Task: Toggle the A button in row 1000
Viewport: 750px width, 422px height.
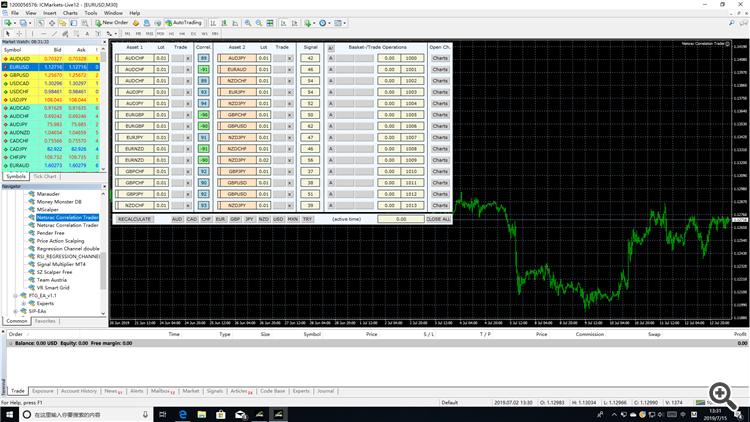Action: (x=331, y=58)
